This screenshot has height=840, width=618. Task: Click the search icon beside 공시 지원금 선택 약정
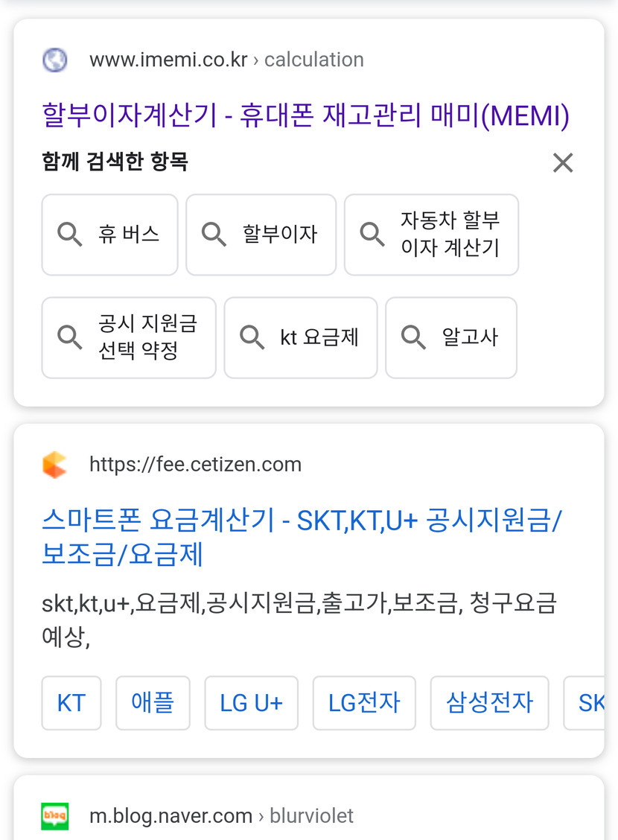(70, 337)
